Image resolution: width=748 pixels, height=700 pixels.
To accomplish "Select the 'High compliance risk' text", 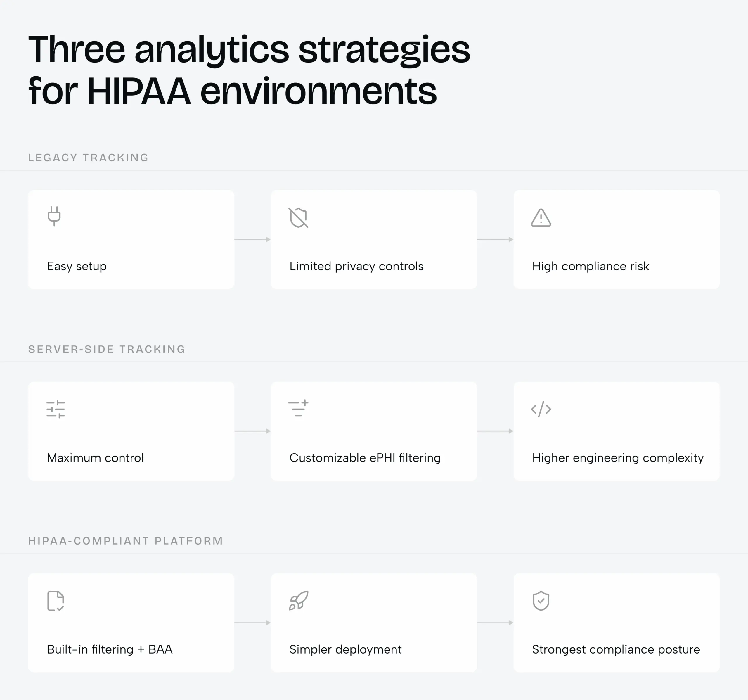I will (x=591, y=267).
